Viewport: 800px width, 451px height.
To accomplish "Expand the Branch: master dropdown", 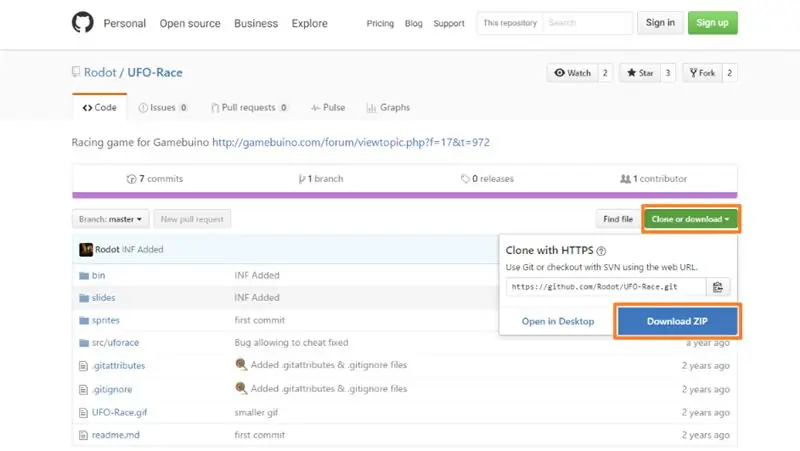I will [x=110, y=219].
